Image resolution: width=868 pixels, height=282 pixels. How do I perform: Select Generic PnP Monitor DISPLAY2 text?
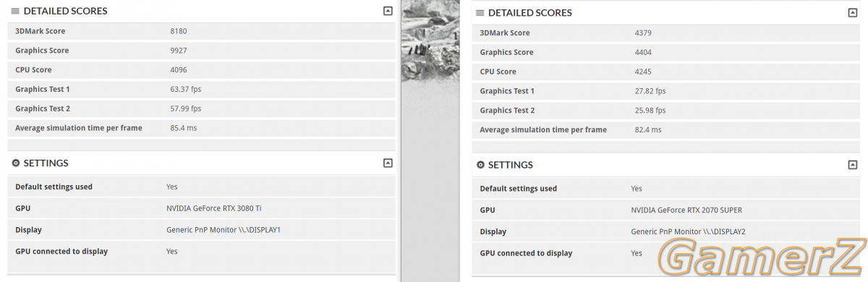tap(688, 232)
